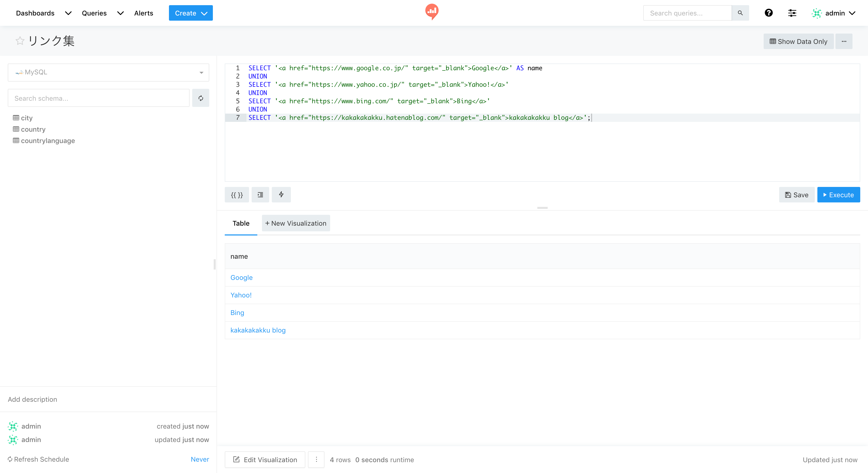Screen dimensions: 868x473
Task: Click the Redash logo
Action: coord(432,11)
